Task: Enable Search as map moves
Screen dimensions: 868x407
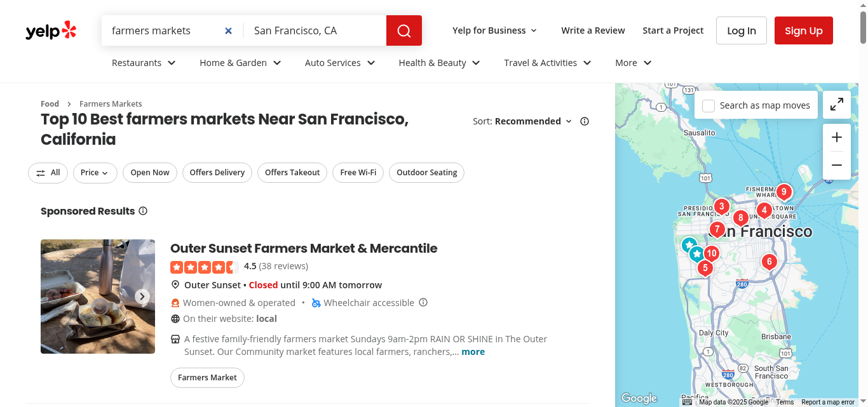Action: [709, 105]
